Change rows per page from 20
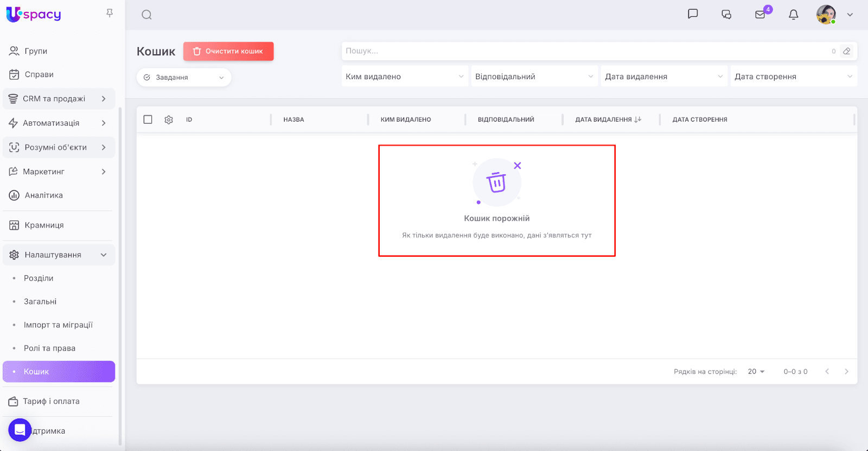868x451 pixels. pos(756,372)
